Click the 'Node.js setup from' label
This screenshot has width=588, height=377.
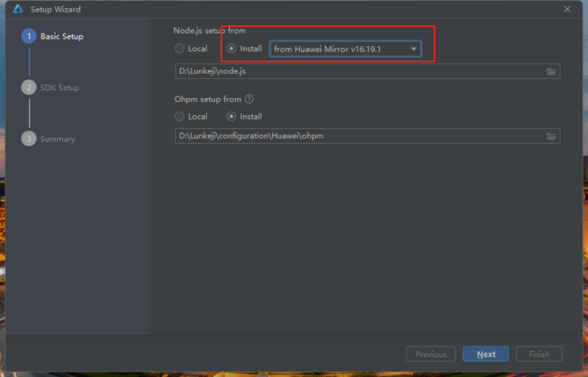click(209, 30)
